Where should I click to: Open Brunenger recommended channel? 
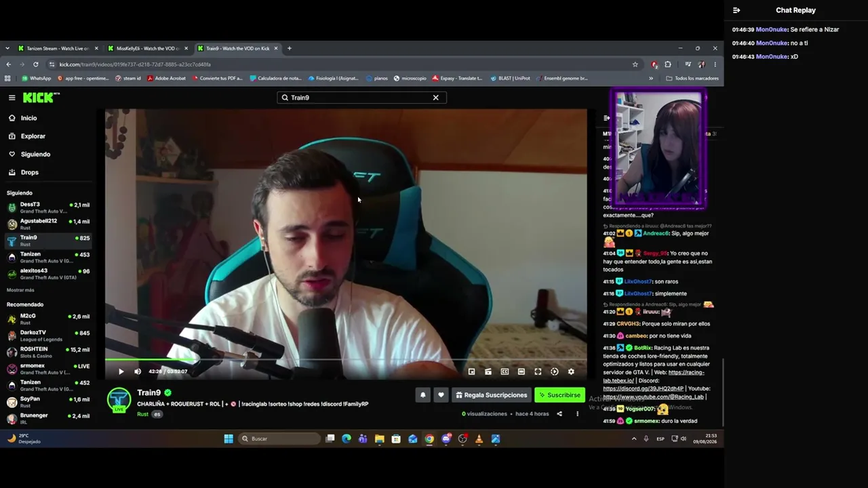[47, 418]
